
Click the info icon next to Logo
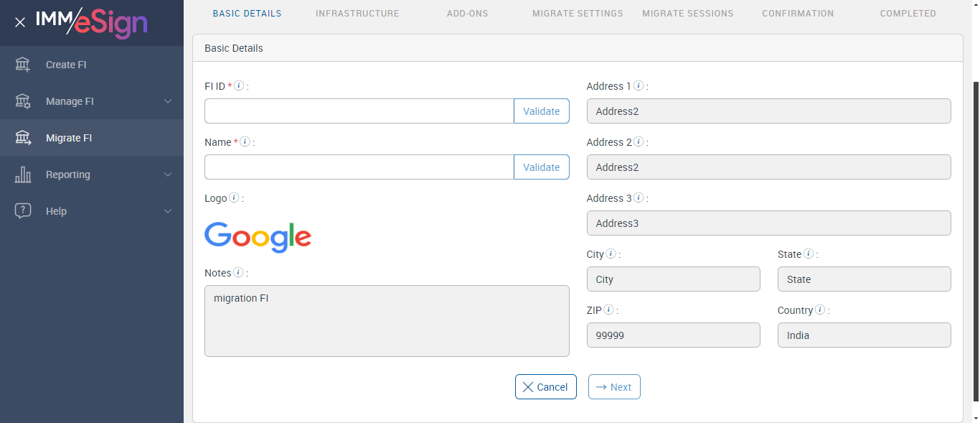[234, 197]
